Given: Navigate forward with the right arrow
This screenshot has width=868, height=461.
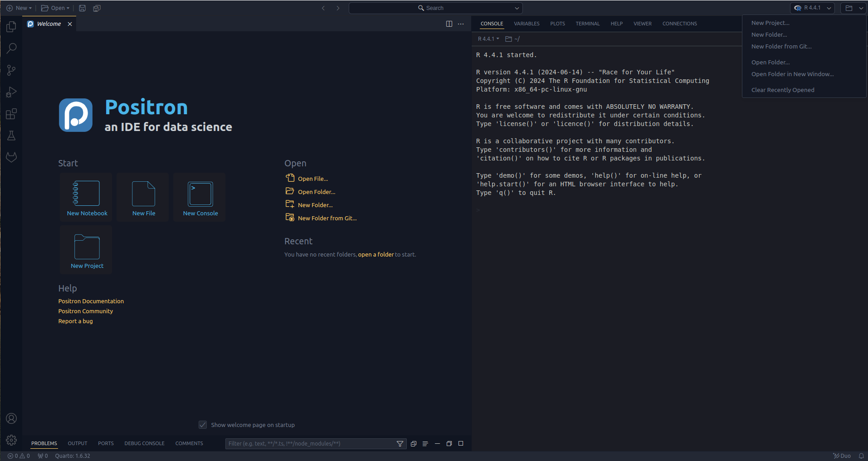Looking at the screenshot, I should [x=338, y=8].
